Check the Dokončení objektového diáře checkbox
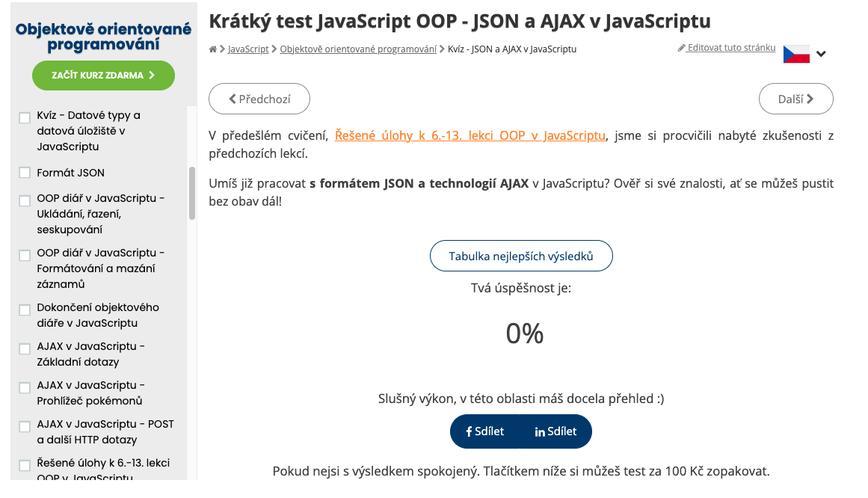Screen dimensions: 868x498 [x=25, y=310]
